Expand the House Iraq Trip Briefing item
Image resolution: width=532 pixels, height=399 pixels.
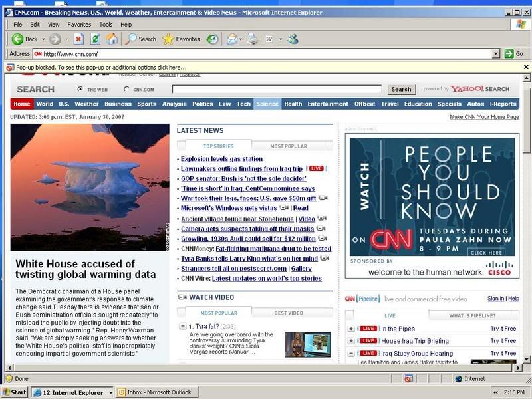click(351, 341)
